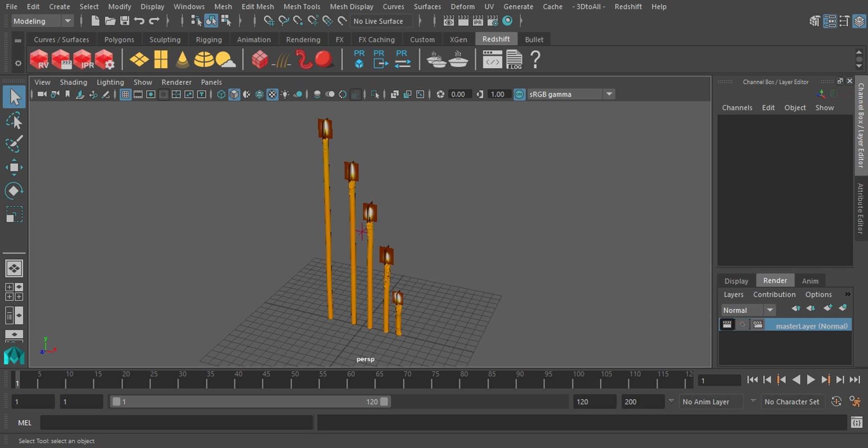
Task: Open Redshift script editor code icon
Action: pyautogui.click(x=492, y=60)
